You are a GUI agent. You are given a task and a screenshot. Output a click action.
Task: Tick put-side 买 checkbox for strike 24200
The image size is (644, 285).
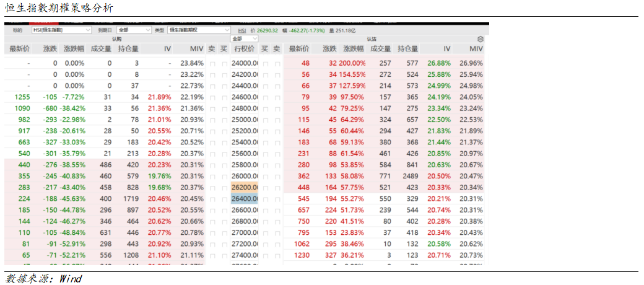coord(265,74)
